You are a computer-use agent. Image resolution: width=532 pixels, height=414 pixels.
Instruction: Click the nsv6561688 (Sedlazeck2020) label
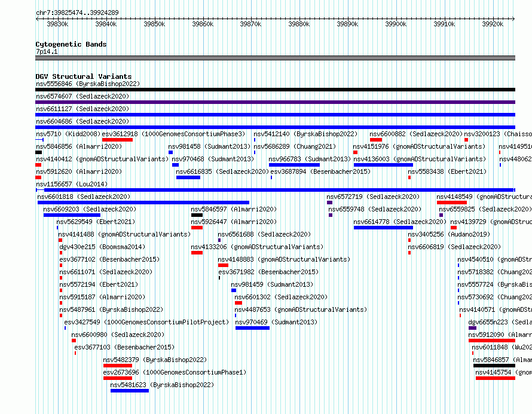(264, 234)
